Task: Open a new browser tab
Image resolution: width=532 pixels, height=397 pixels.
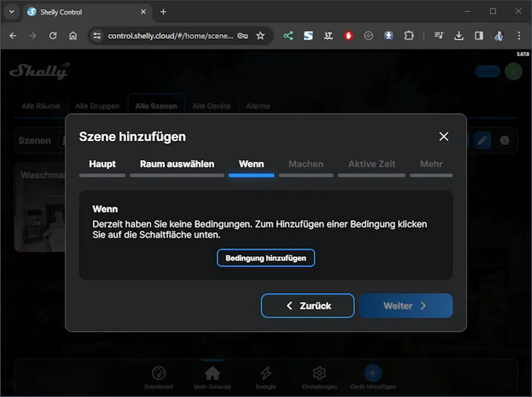Action: 163,11
